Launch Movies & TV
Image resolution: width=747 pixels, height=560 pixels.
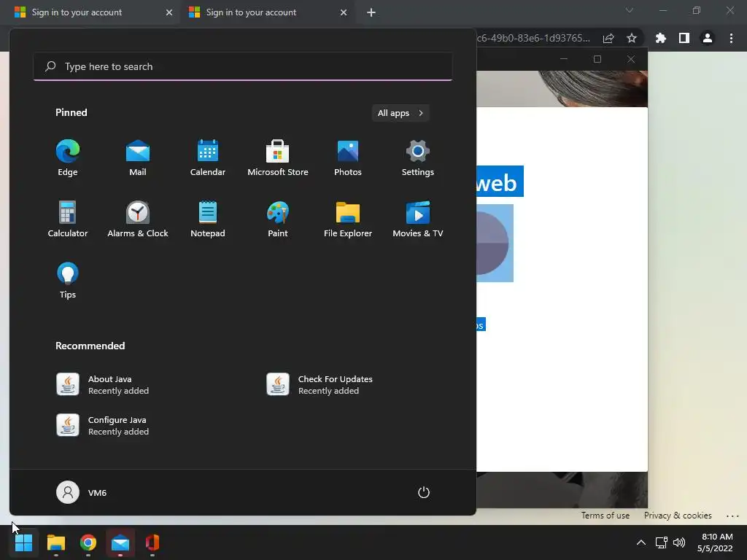[x=418, y=219]
